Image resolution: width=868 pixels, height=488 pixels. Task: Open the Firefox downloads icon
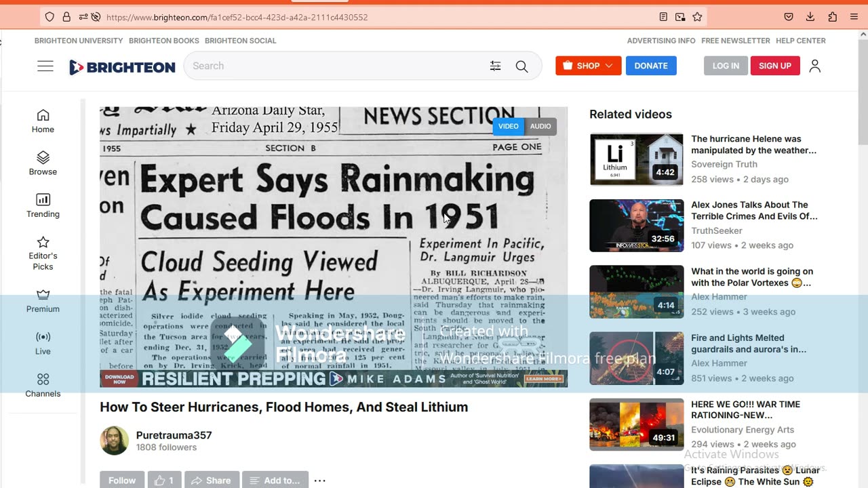click(810, 17)
